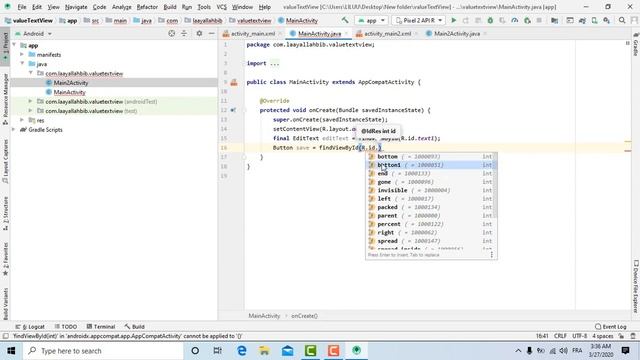Hide the Project panel with the minus icon
This screenshot has height=360, width=640.
211,33
